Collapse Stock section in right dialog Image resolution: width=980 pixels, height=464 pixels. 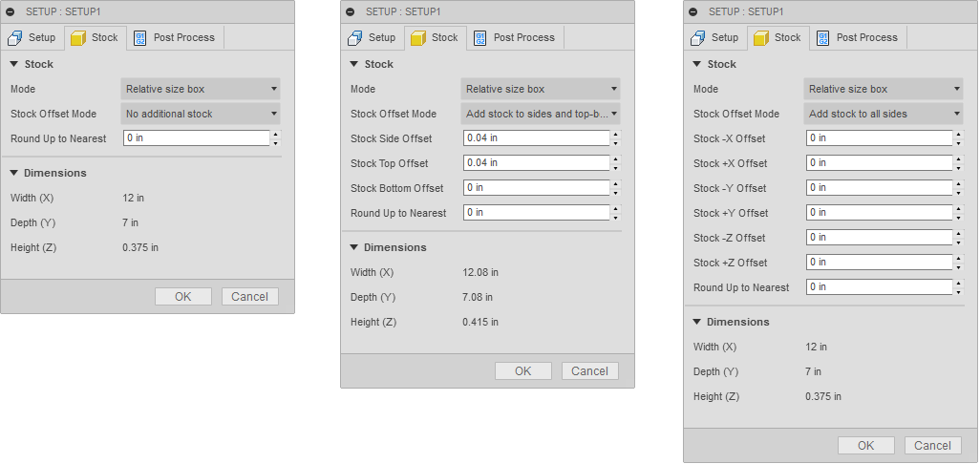click(697, 64)
